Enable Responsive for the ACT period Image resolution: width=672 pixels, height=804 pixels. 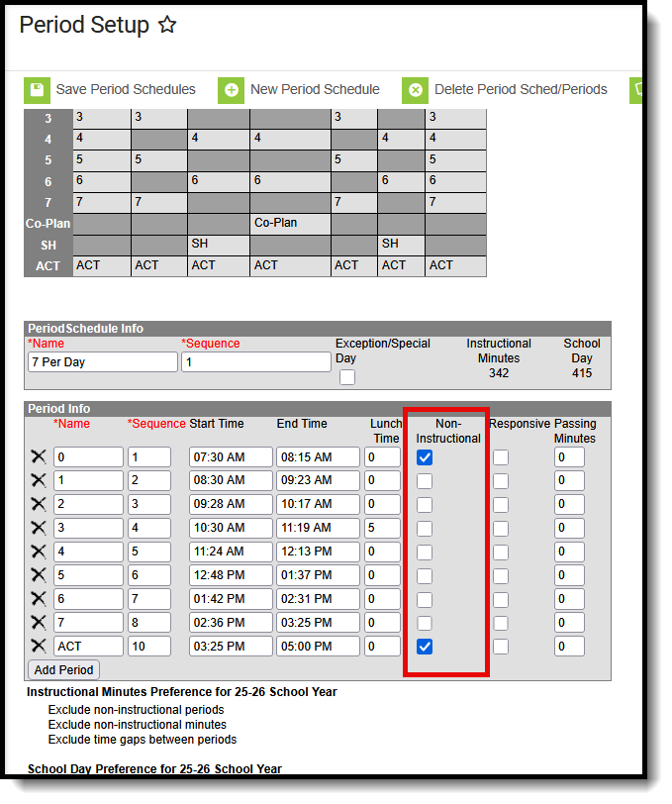coord(501,647)
